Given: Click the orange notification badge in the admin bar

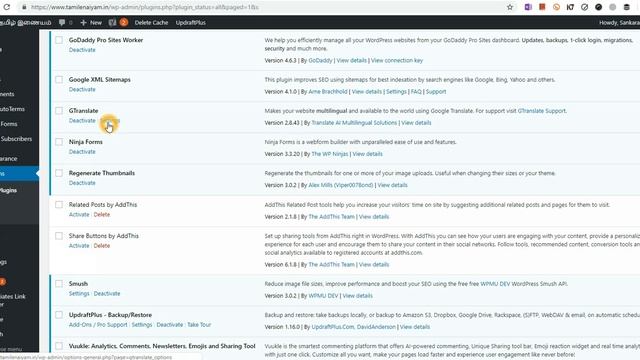Looking at the screenshot, I should [124, 22].
